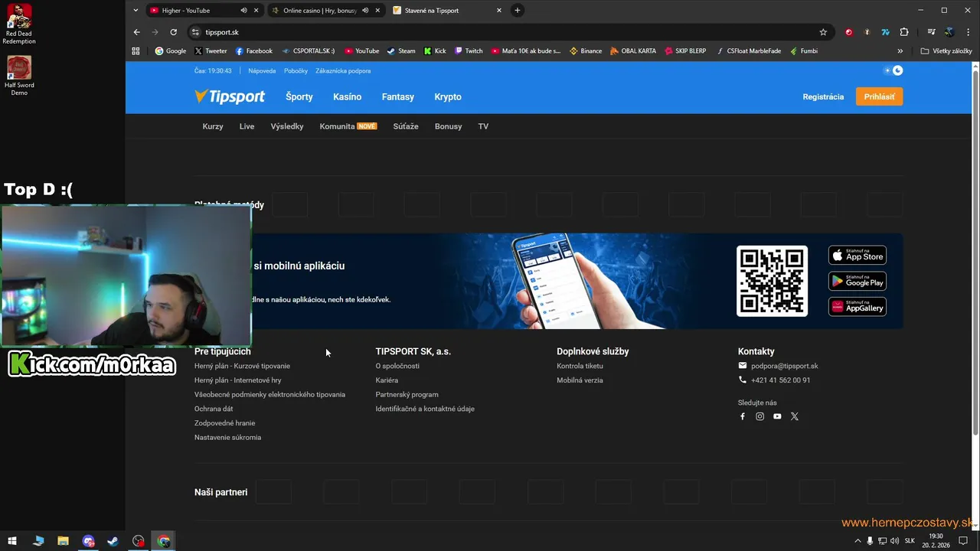Open the Športy main menu item
Screen dimensions: 980x551
(x=299, y=97)
